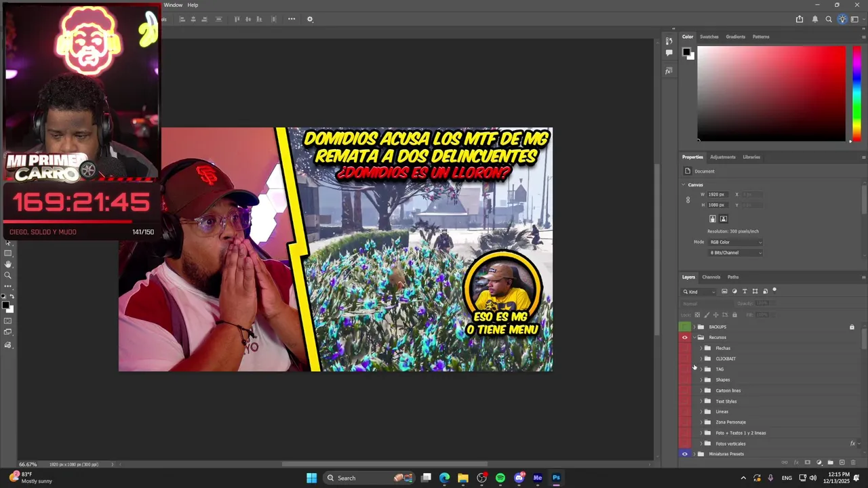Click the Create new group folder icon
This screenshot has height=488, width=868.
point(831,462)
